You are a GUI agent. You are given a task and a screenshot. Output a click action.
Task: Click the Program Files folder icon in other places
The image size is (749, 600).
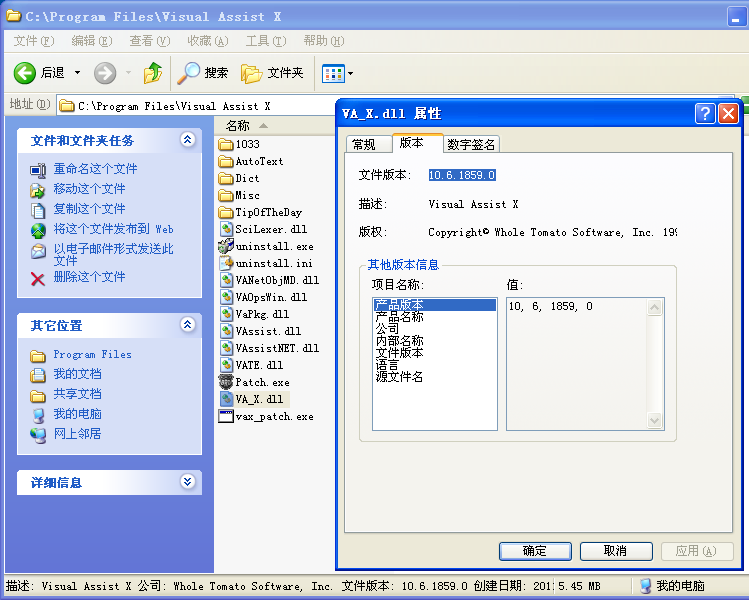[38, 355]
